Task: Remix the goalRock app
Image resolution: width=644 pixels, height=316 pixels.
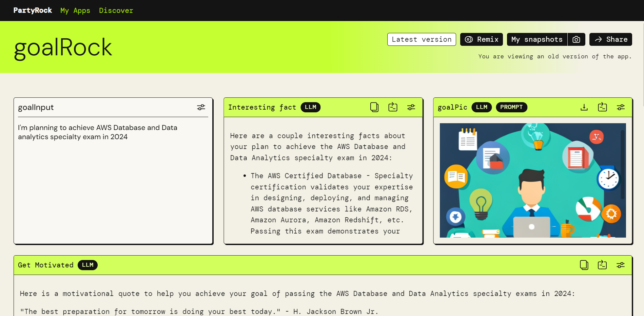Action: tap(482, 39)
